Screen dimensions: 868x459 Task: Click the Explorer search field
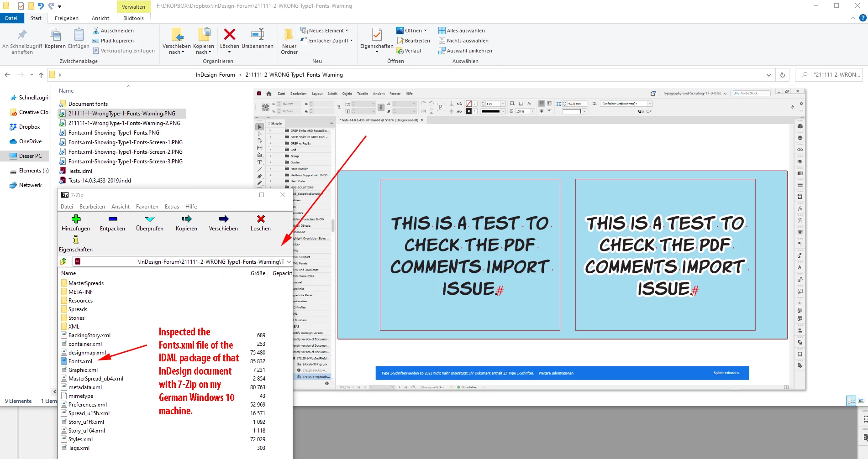(829, 75)
